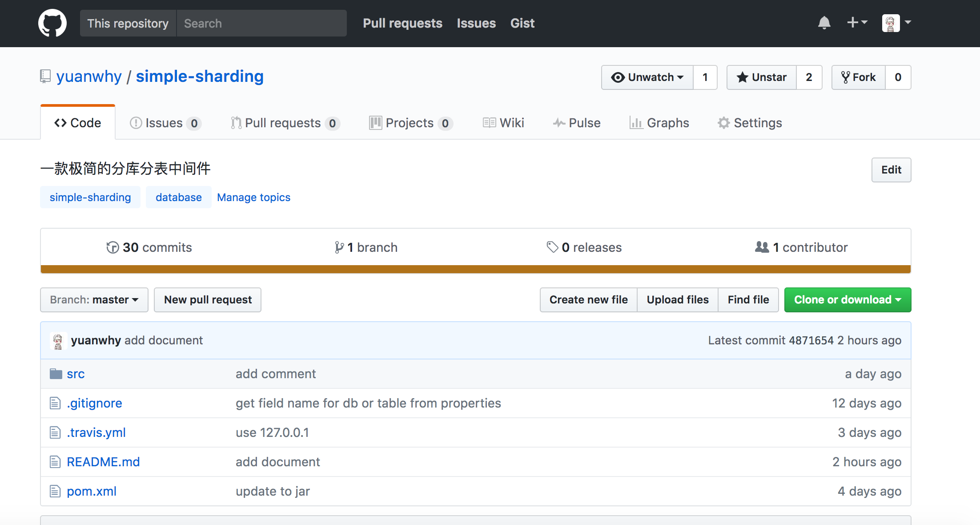
Task: Expand the Clone or download menu
Action: click(x=847, y=300)
